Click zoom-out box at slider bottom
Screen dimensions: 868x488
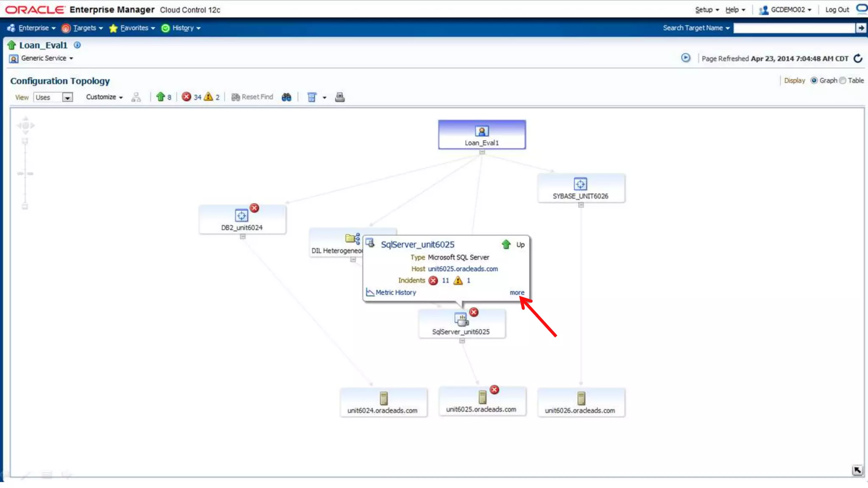point(25,206)
